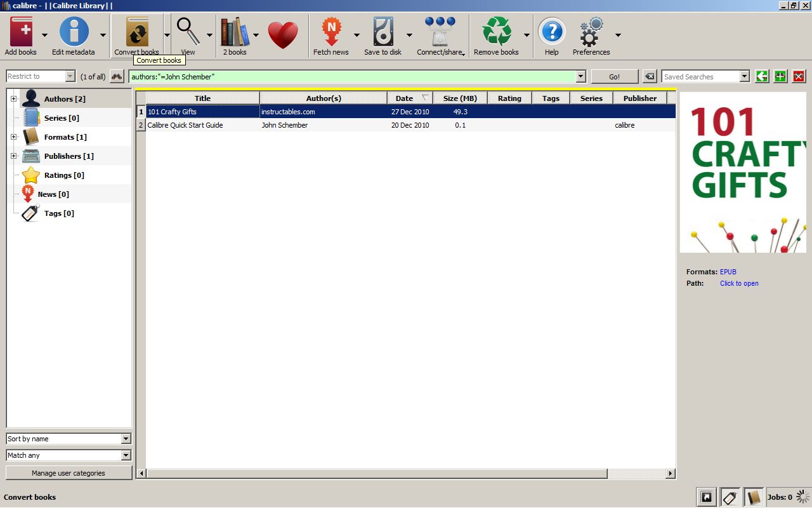The image size is (812, 508).
Task: Click the 'Click to open' path link
Action: click(x=739, y=283)
